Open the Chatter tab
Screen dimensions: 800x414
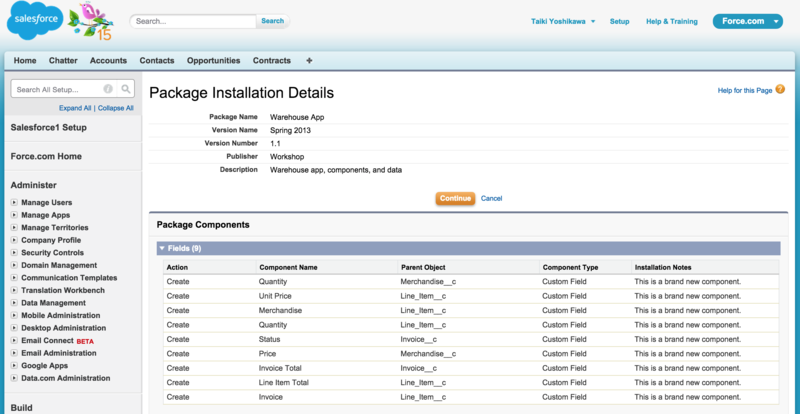click(63, 60)
